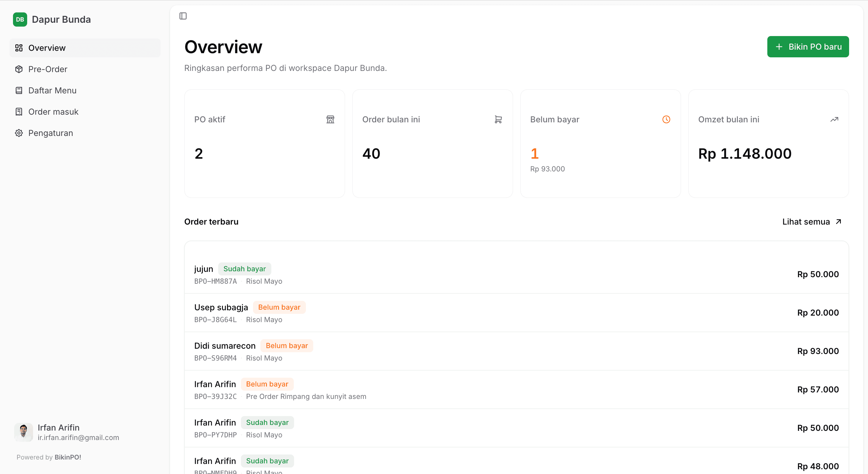This screenshot has width=868, height=474.
Task: Click the Overview grid icon in sidebar
Action: 19,48
